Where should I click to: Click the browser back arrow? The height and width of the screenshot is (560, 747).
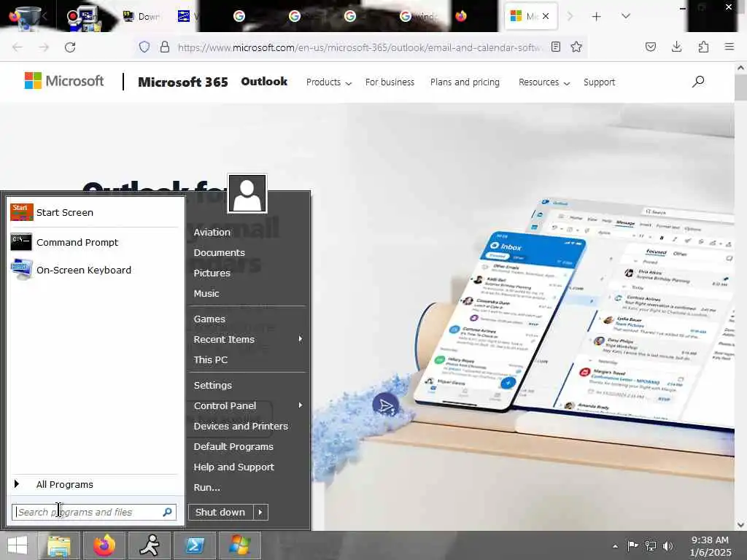(18, 47)
